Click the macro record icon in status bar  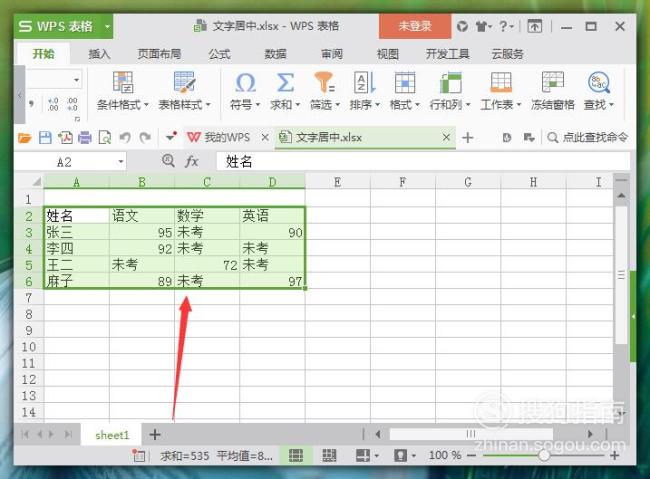click(138, 456)
